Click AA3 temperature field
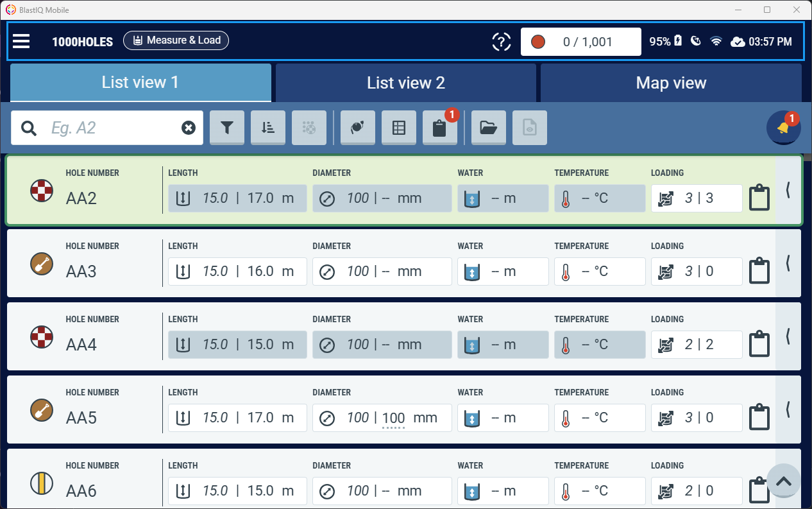The image size is (812, 509). (x=600, y=272)
